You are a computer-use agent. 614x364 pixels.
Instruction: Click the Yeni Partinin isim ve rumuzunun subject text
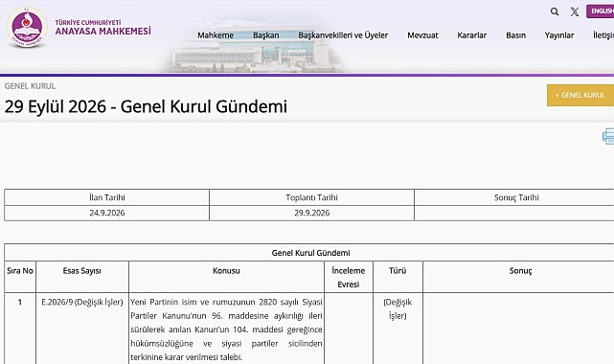point(226,330)
